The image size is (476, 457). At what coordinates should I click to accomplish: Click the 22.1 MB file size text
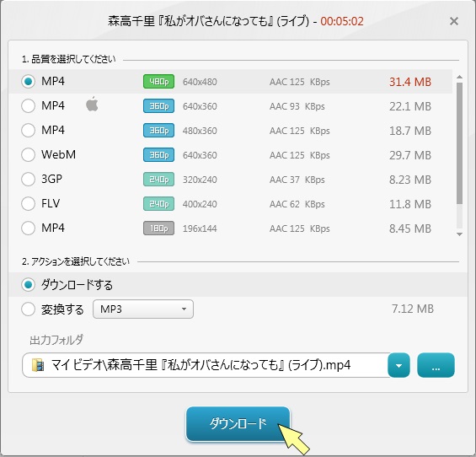(410, 106)
